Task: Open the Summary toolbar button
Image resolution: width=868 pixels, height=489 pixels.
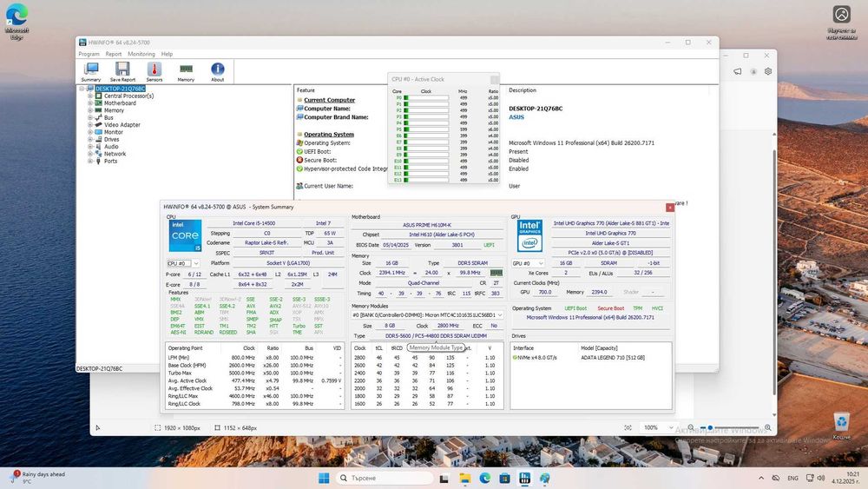Action: coord(91,72)
